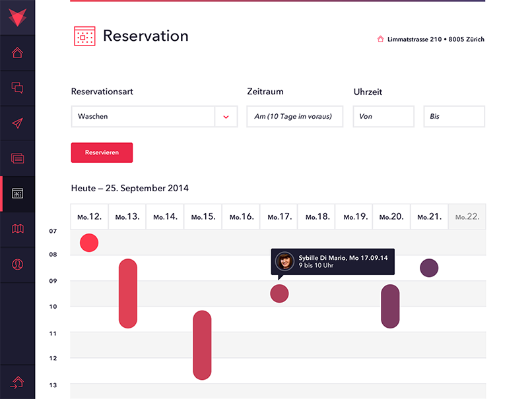The image size is (532, 399).
Task: Open the map icon in sidebar
Action: tap(17, 229)
